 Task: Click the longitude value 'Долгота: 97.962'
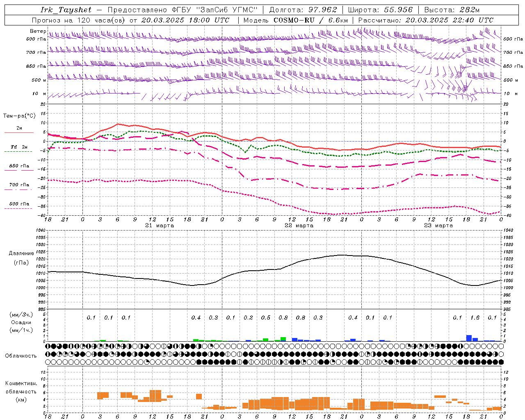click(x=303, y=10)
